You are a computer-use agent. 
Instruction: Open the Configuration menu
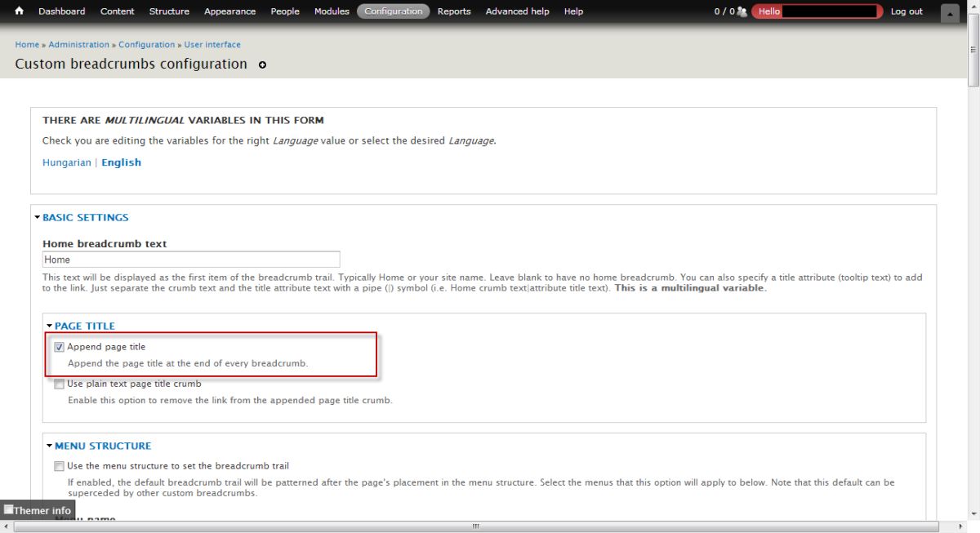[x=394, y=11]
